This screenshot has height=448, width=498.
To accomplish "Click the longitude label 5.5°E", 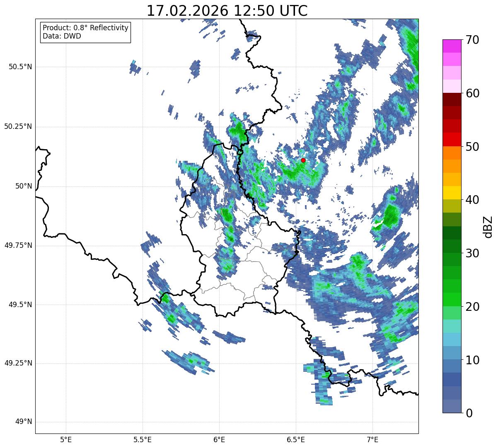I will pos(143,440).
